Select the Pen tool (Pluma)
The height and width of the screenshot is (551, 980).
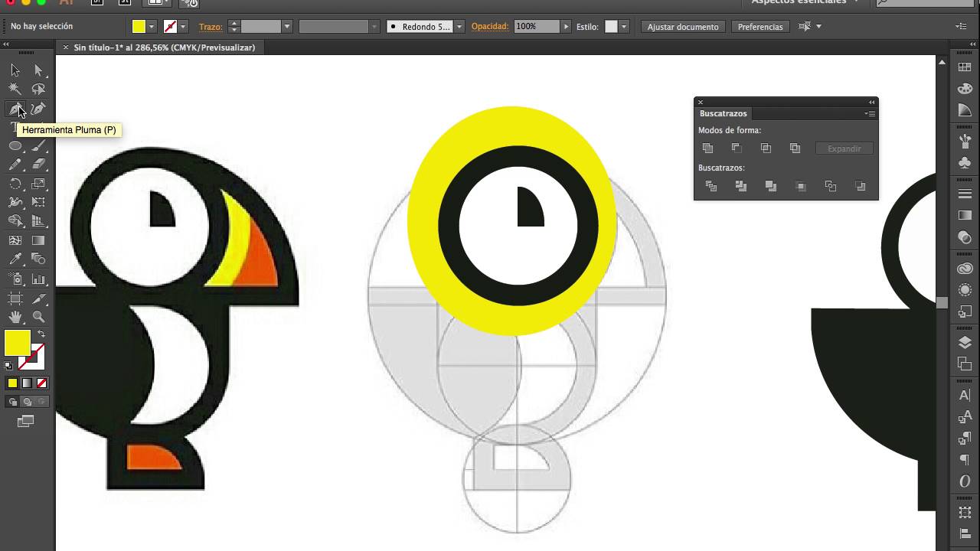[x=15, y=108]
